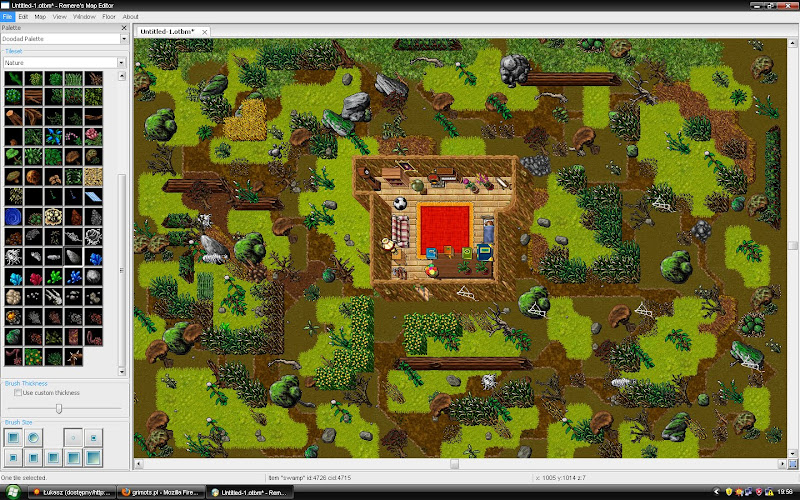
Task: Click map view scroll-up arrow
Action: point(792,43)
